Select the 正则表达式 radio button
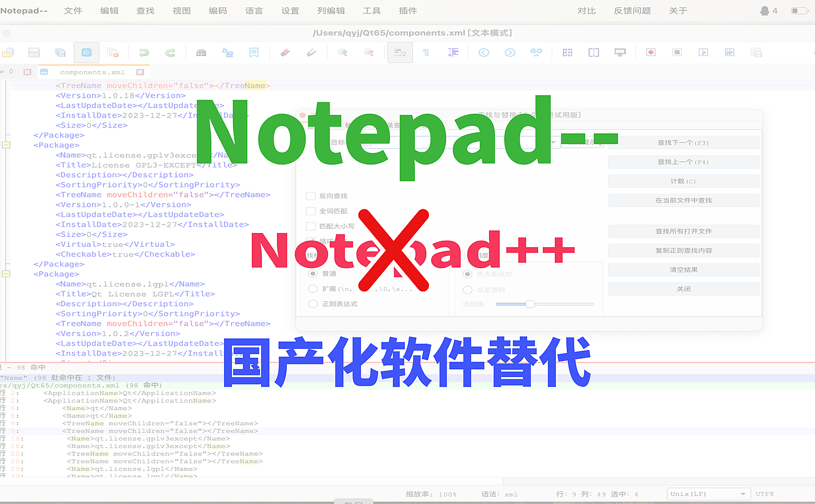 click(313, 304)
